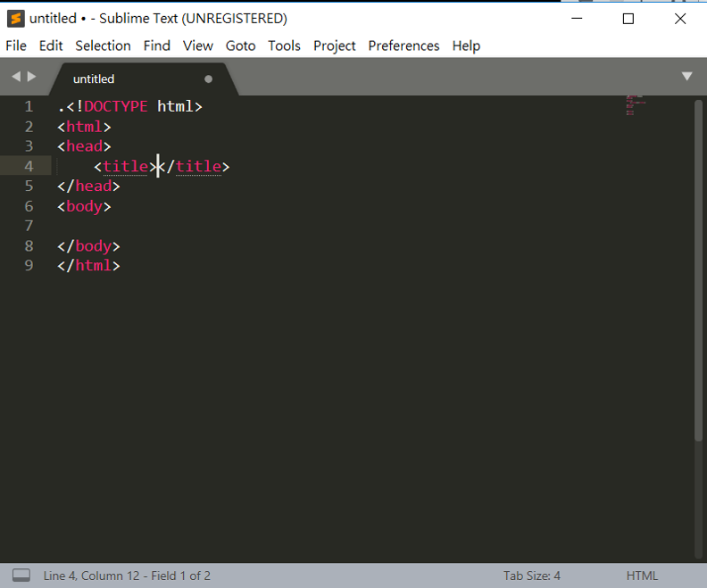Close the Sublime Text window

click(680, 19)
